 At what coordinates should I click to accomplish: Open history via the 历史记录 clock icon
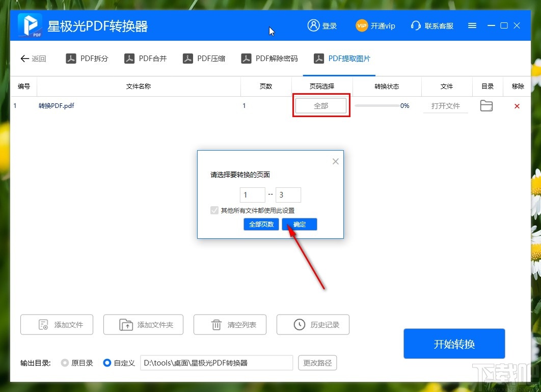(301, 324)
